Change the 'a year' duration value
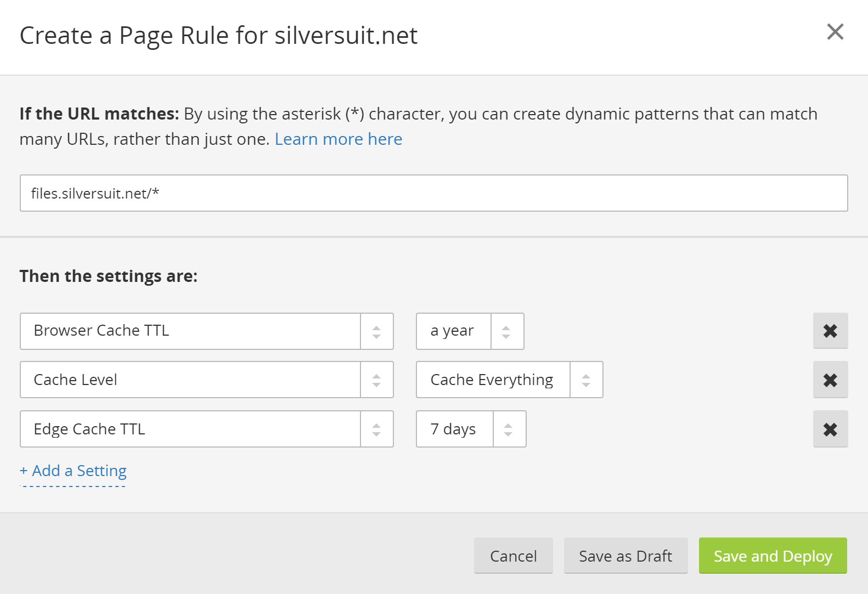Image resolution: width=868 pixels, height=594 pixels. coord(453,331)
